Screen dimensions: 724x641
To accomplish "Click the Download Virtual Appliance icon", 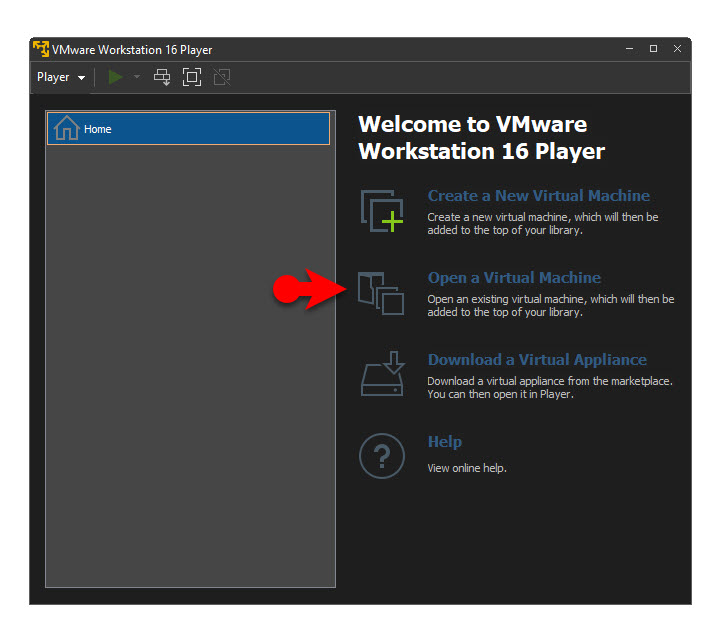I will pyautogui.click(x=383, y=374).
